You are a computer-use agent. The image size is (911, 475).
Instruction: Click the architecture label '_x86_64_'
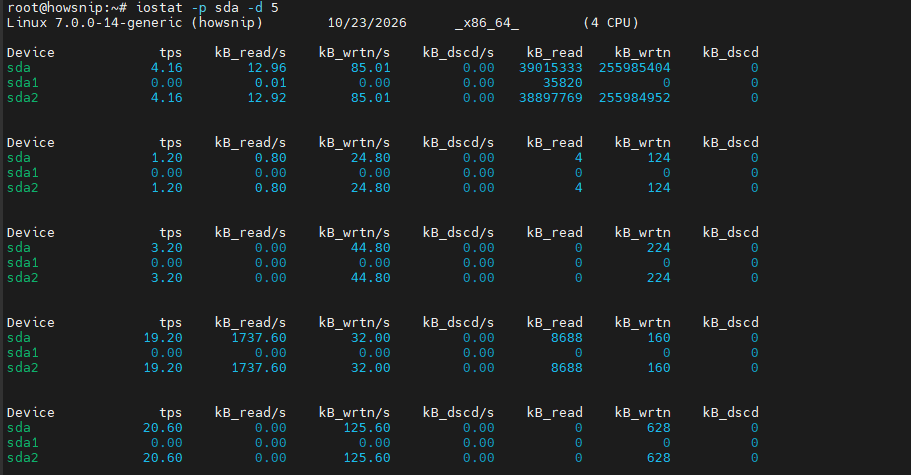click(x=487, y=23)
